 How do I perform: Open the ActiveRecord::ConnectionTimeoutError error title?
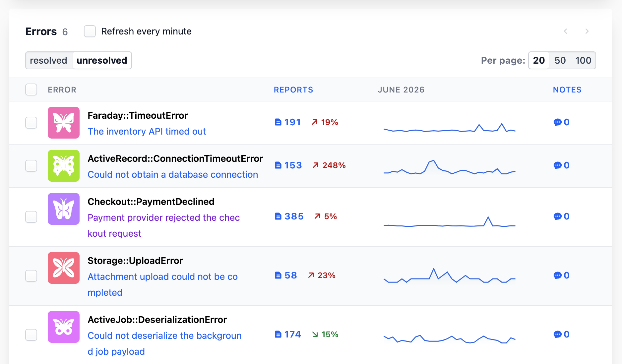point(175,158)
